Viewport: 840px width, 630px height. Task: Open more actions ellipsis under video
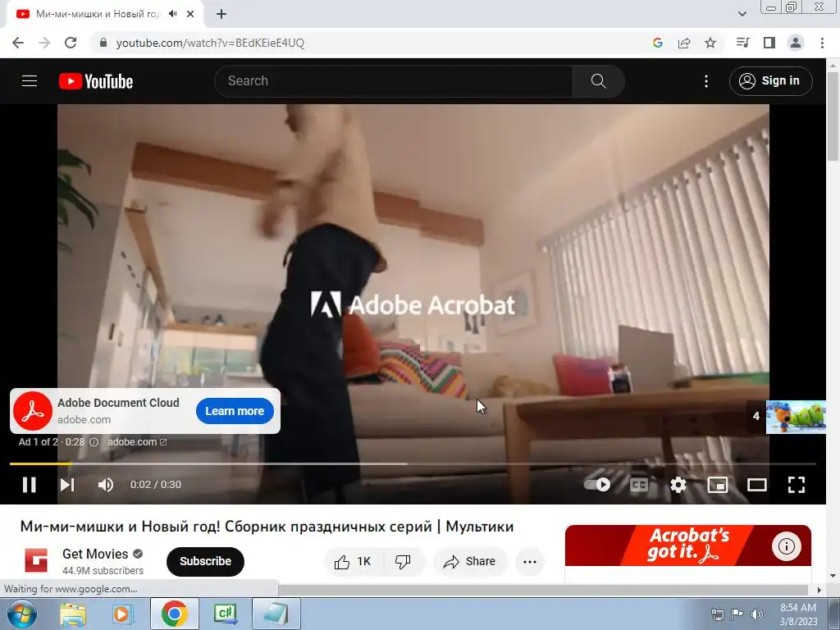point(530,561)
